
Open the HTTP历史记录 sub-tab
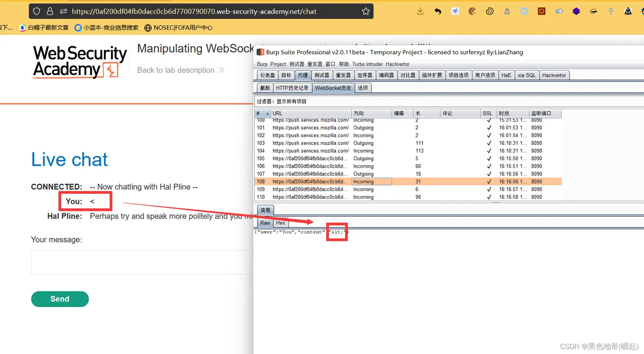292,88
